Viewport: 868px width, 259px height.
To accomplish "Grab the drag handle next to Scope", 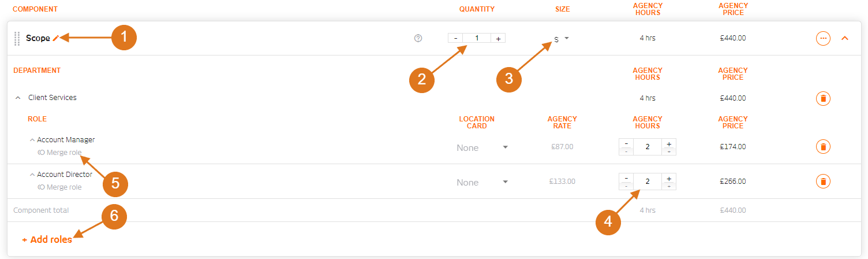I will 17,39.
